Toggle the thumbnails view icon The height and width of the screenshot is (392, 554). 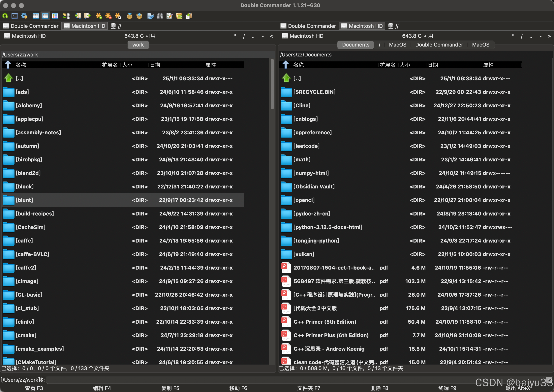(55, 16)
